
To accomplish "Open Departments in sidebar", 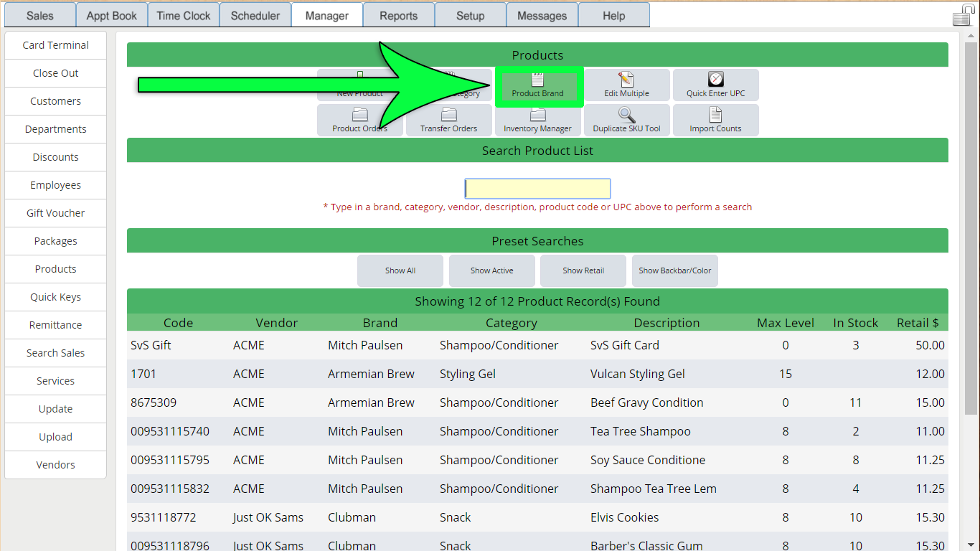I will [x=55, y=129].
